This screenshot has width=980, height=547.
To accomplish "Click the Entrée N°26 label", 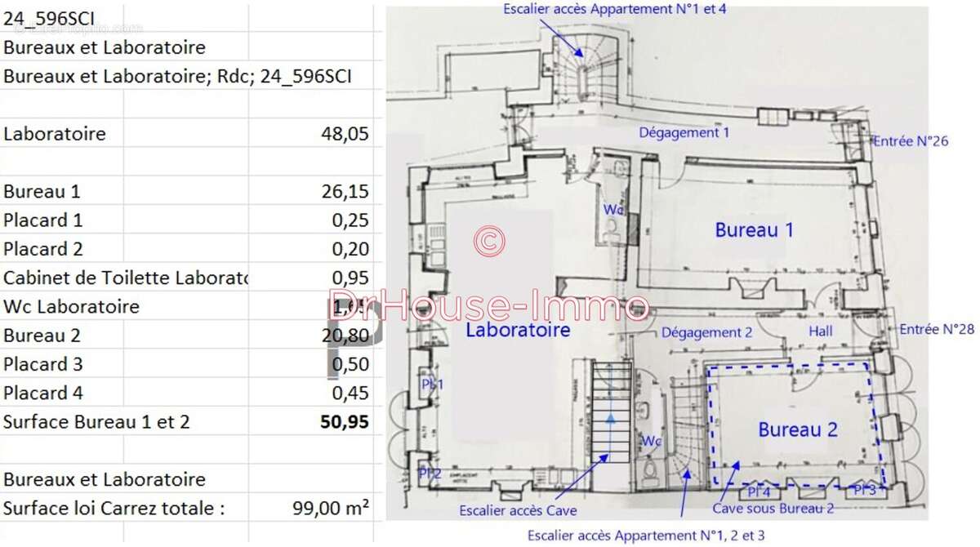I will pos(911,141).
